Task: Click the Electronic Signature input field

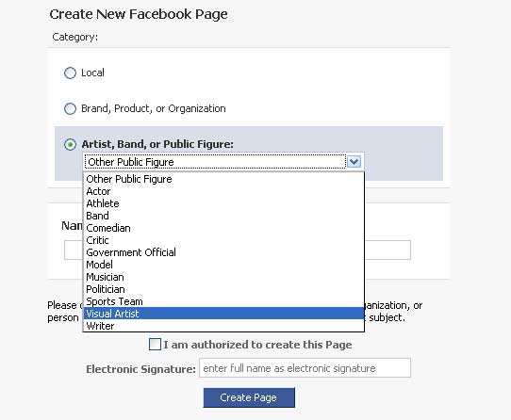Action: (x=305, y=368)
